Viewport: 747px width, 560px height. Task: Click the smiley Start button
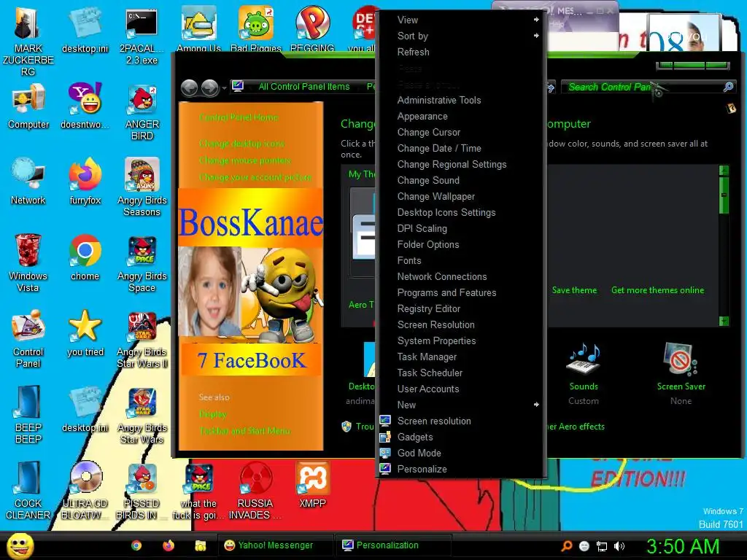[x=20, y=545]
